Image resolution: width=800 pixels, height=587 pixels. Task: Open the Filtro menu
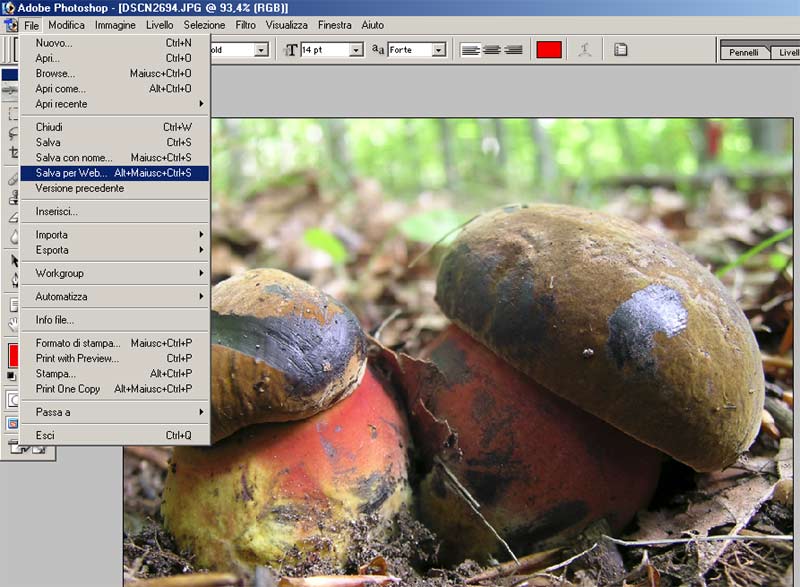coord(245,25)
